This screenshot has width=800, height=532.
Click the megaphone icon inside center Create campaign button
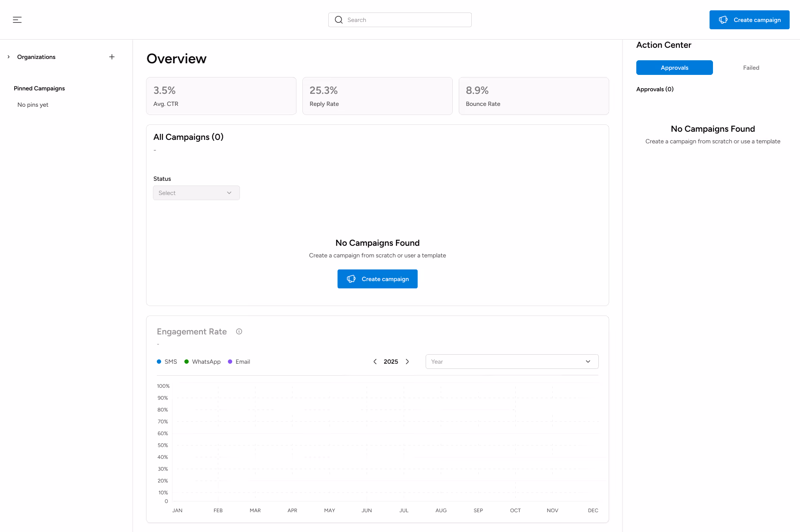pyautogui.click(x=352, y=279)
